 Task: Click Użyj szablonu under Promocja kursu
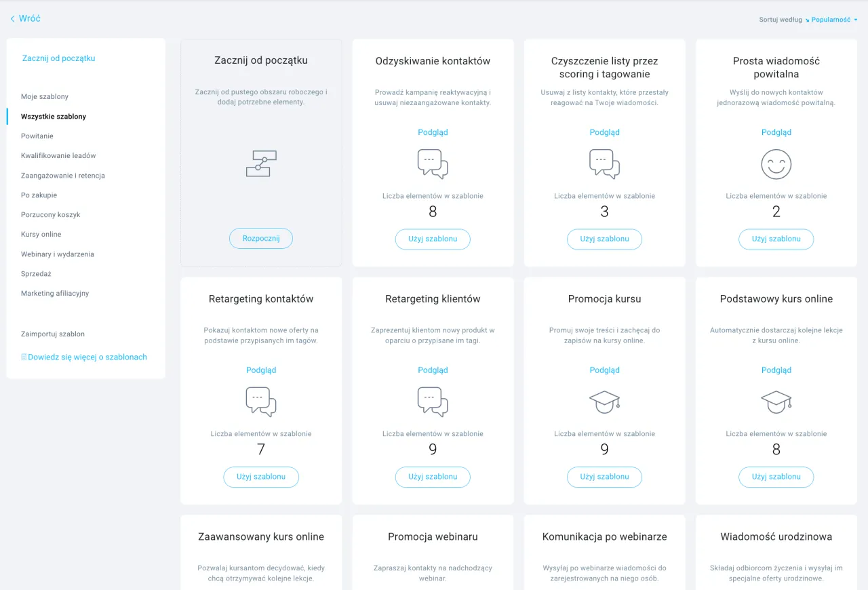tap(604, 477)
